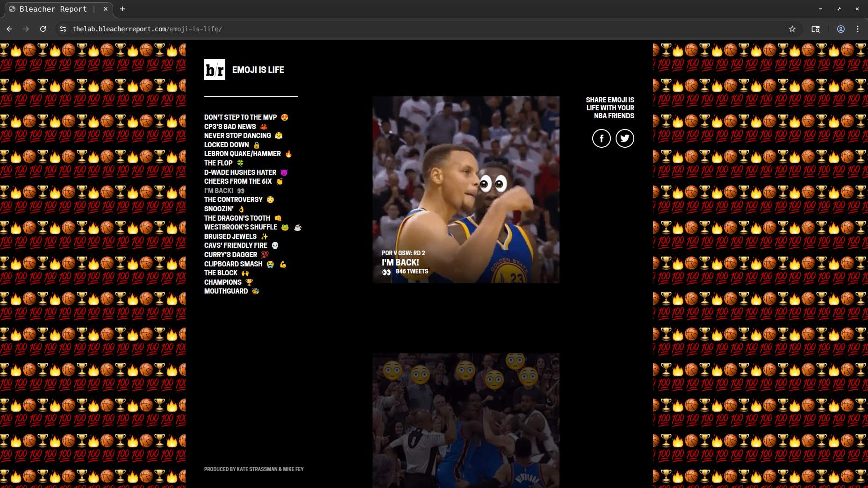This screenshot has width=868, height=488.
Task: Click the b/r Bleacher Report logo
Action: [215, 70]
